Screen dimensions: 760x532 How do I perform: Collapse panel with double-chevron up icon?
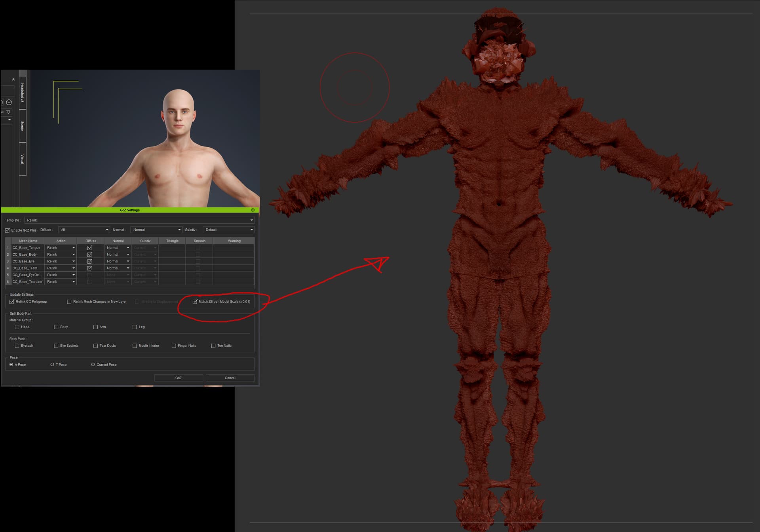13,80
